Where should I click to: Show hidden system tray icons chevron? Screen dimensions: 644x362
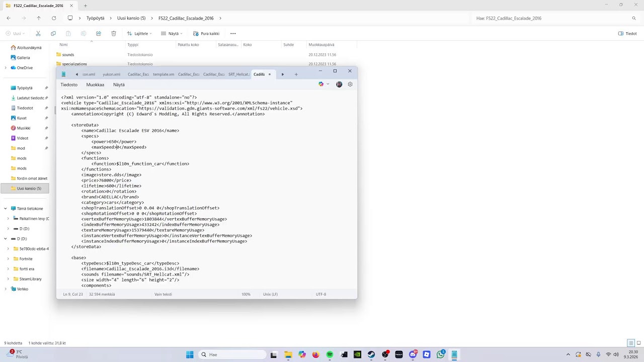[568, 354]
